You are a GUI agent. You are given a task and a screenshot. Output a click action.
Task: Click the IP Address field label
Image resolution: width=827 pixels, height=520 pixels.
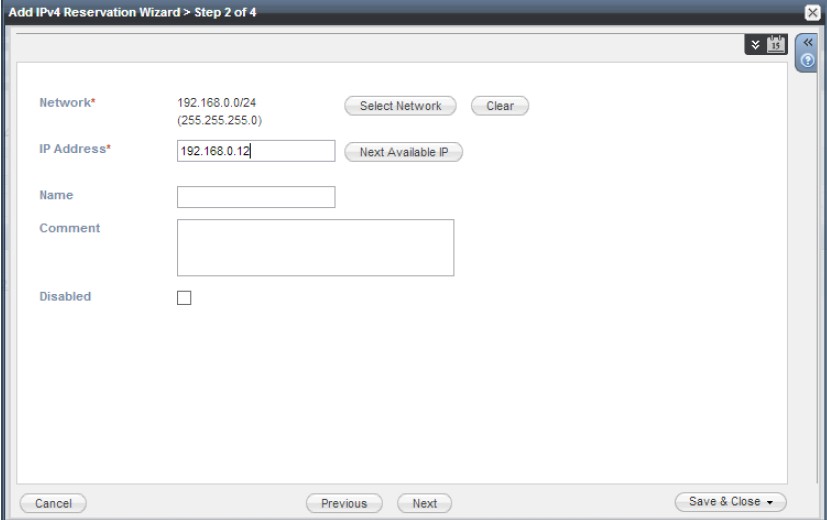click(73, 149)
